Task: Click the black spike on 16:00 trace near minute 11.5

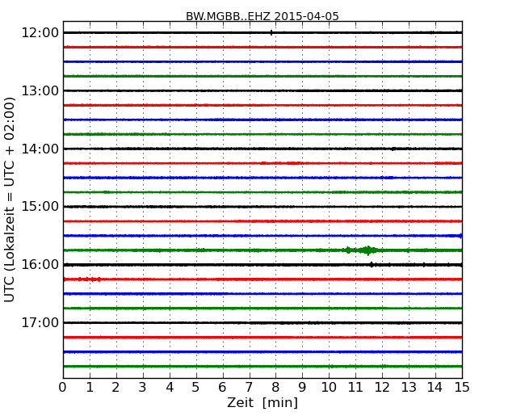Action: (x=372, y=265)
